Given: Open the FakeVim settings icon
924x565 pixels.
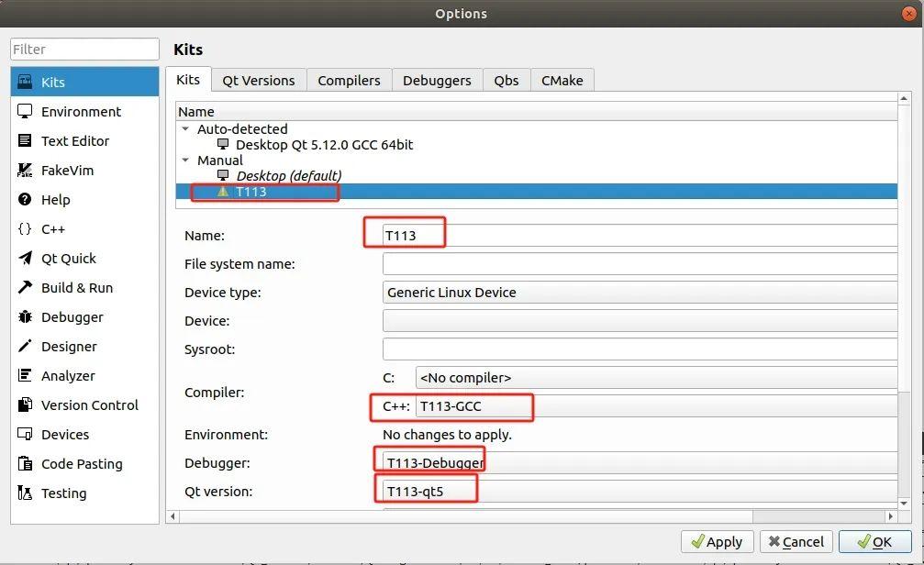Looking at the screenshot, I should coord(25,170).
